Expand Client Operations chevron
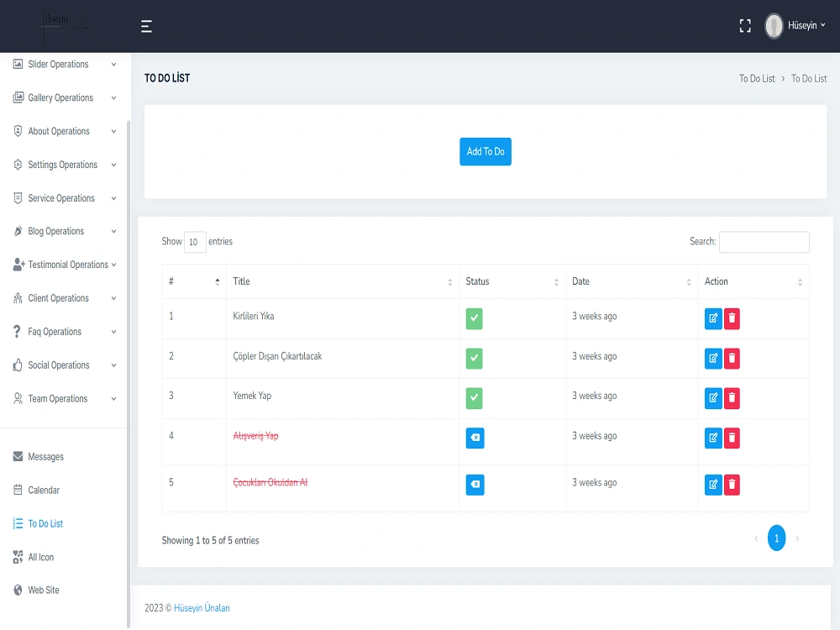The height and width of the screenshot is (630, 840). pos(113,298)
